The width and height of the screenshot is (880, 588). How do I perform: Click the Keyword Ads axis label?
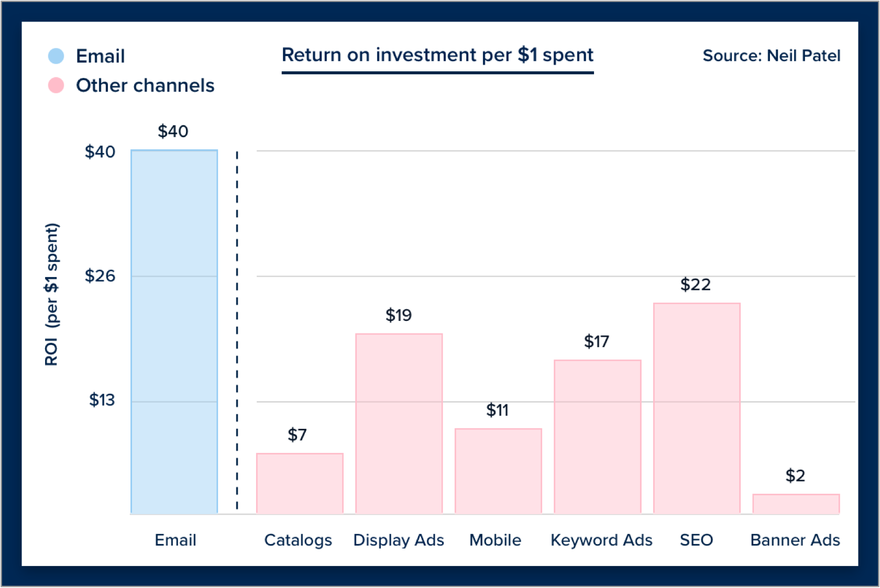601,540
